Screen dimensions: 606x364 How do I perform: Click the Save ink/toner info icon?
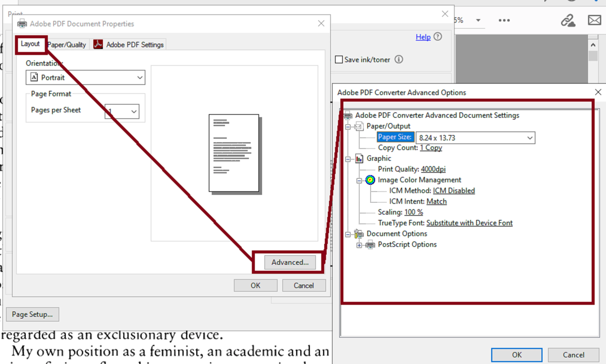pos(399,59)
